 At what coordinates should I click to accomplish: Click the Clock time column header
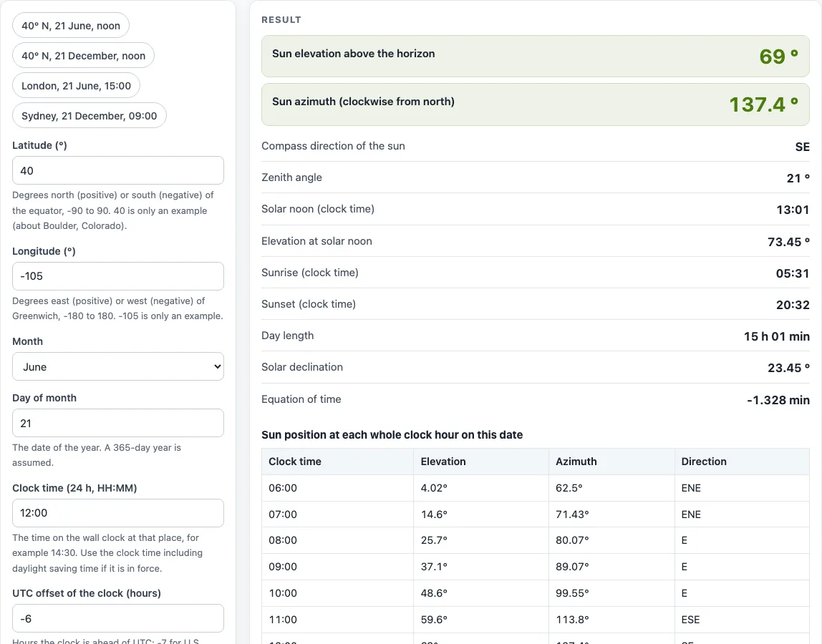(x=338, y=462)
